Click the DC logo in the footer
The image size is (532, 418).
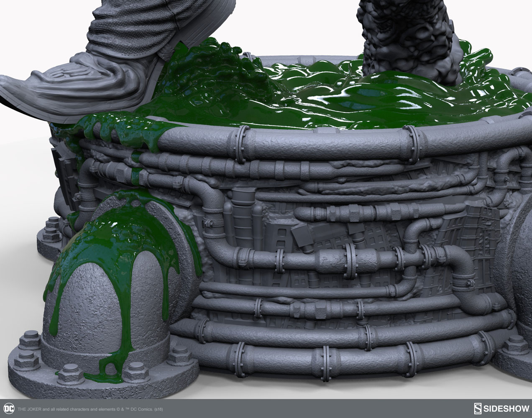8,408
